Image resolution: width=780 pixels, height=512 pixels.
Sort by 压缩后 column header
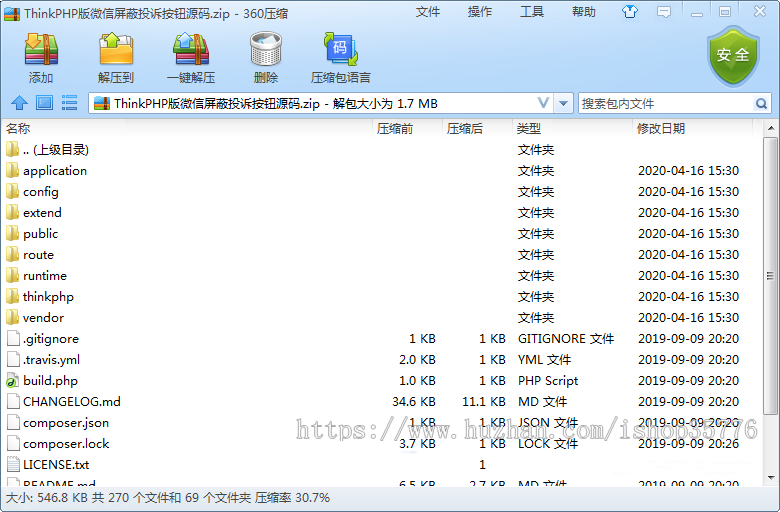click(465, 128)
